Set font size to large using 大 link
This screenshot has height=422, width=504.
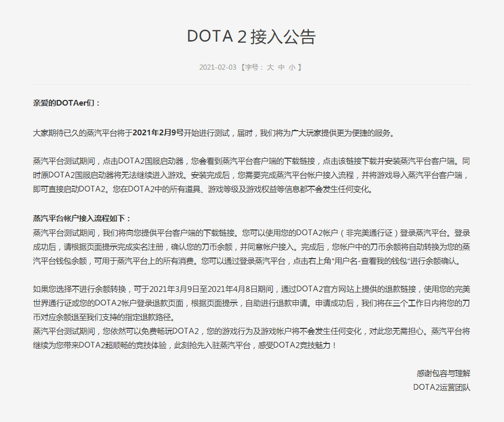point(270,67)
